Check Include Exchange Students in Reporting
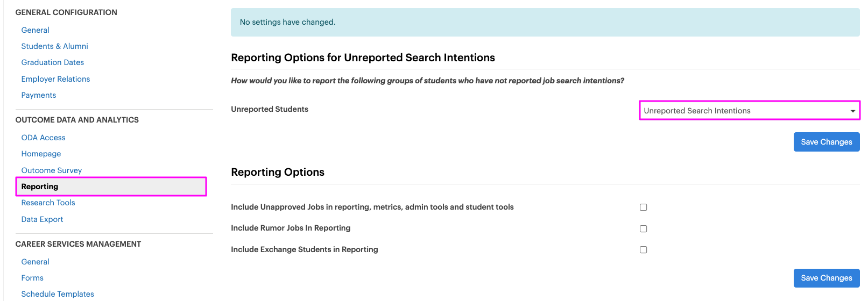868x301 pixels. pos(643,250)
